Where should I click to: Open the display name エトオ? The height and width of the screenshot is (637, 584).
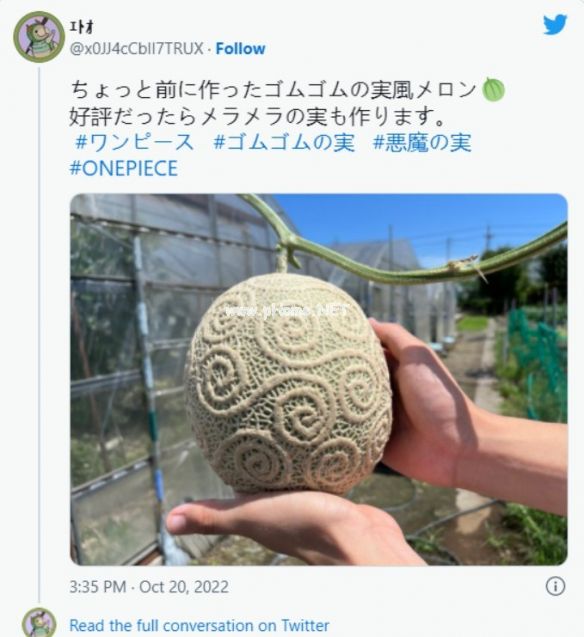[82, 27]
